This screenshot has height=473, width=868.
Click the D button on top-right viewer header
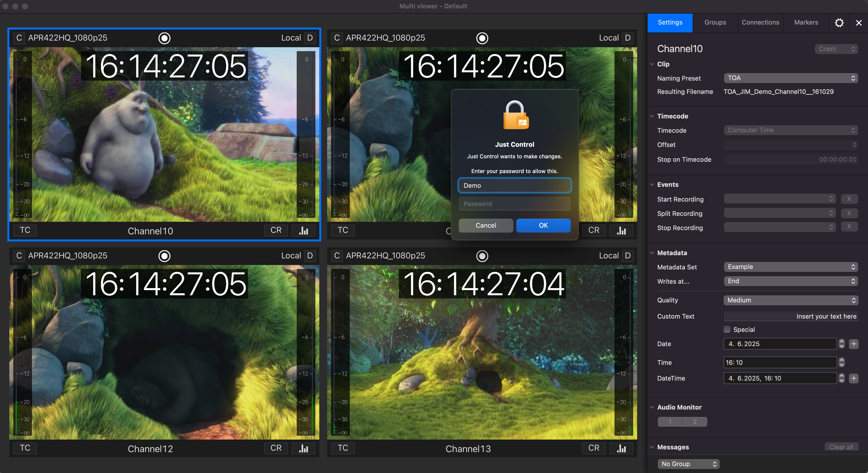pyautogui.click(x=628, y=38)
